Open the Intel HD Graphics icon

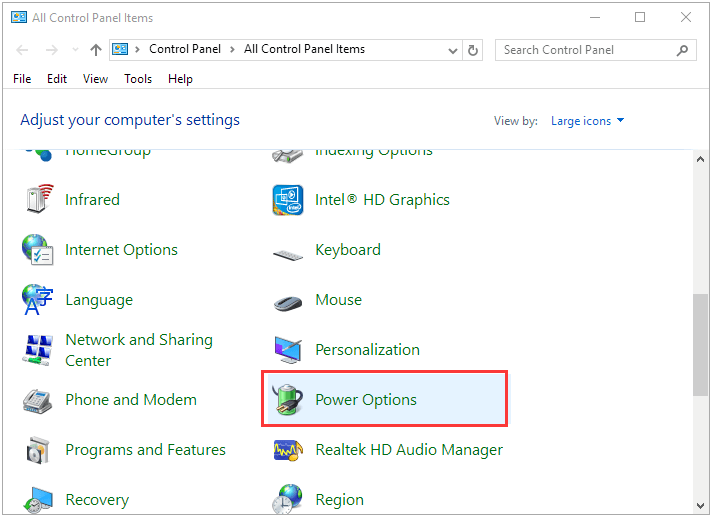pyautogui.click(x=288, y=200)
